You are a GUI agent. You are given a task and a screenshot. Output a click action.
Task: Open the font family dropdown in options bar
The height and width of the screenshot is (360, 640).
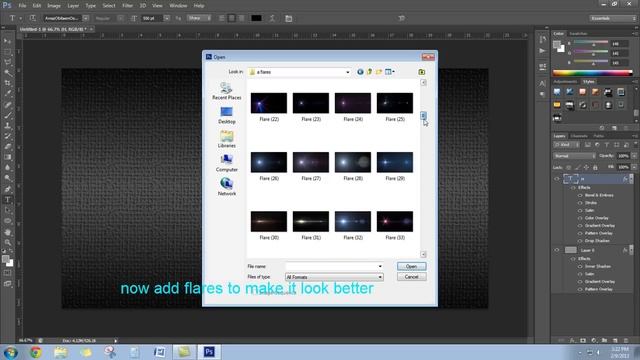click(x=86, y=18)
